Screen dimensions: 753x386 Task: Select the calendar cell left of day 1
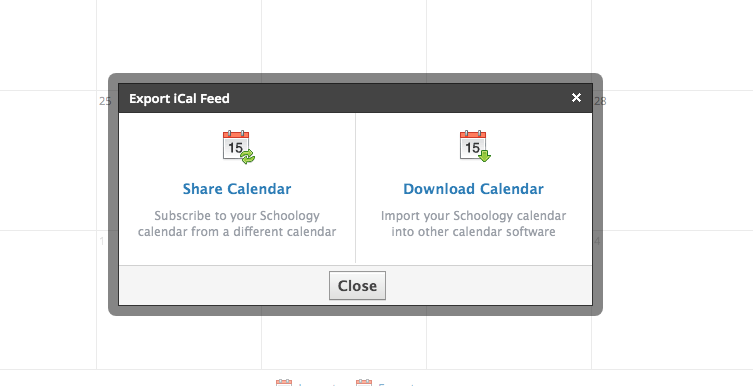point(48,300)
